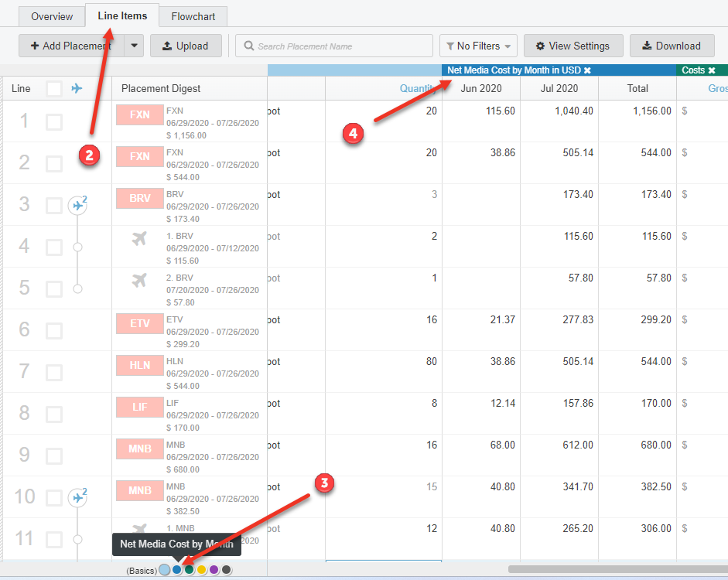Click the airplane icon for 1. BRV flight

(139, 239)
